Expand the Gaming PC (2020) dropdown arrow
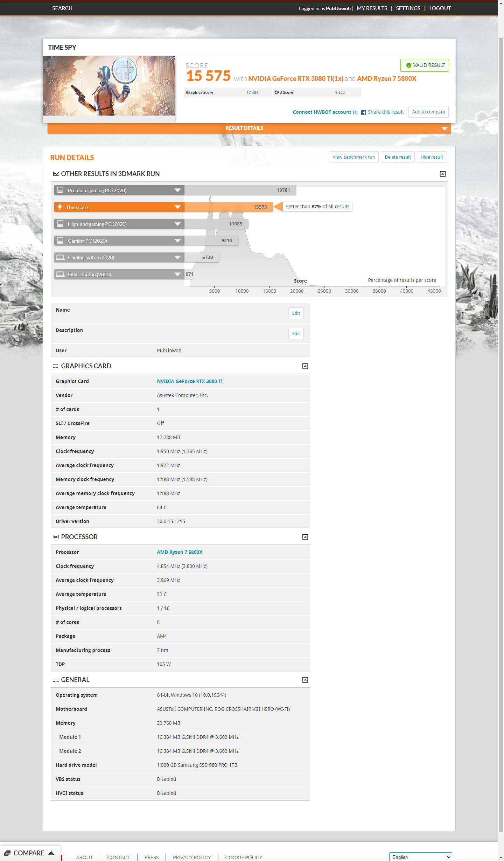Screen dimensions: 504x861 [x=177, y=241]
